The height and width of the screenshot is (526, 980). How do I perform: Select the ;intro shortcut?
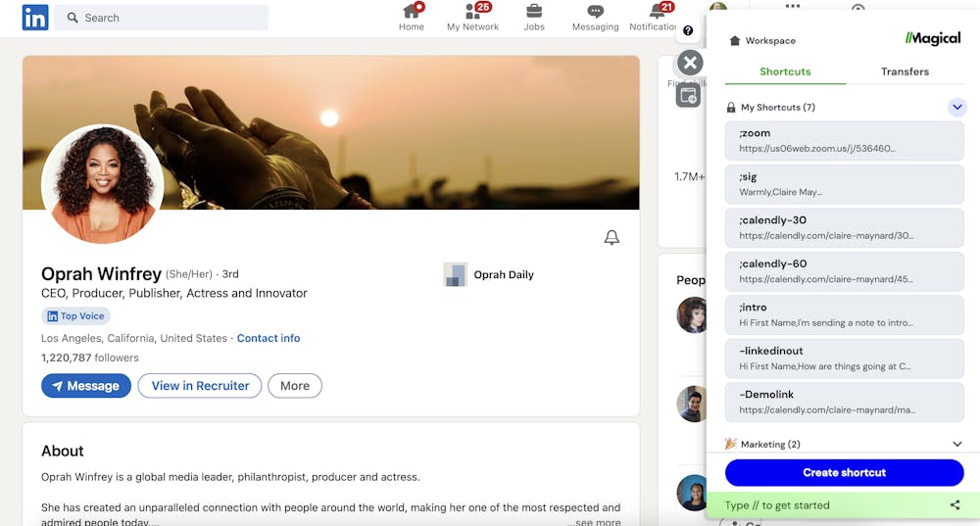(x=845, y=314)
